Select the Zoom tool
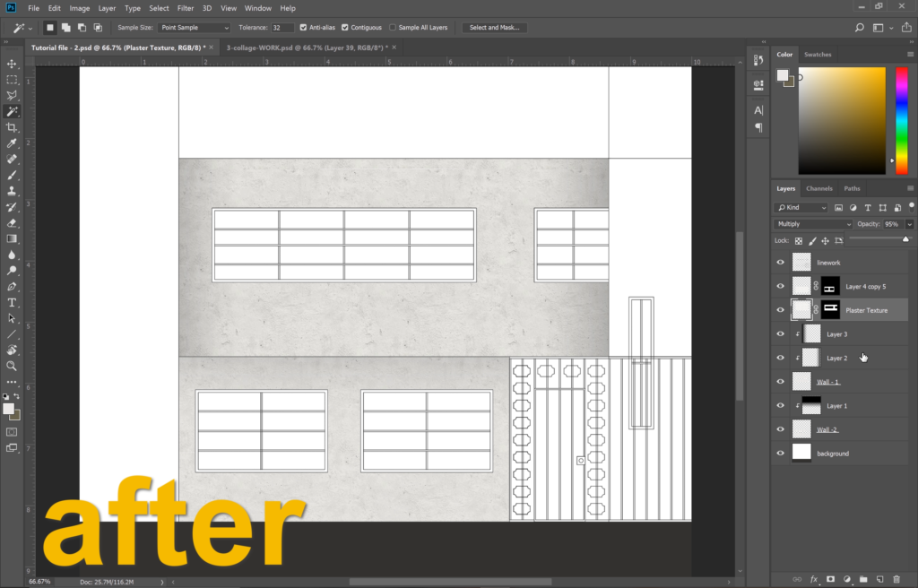 coord(12,366)
